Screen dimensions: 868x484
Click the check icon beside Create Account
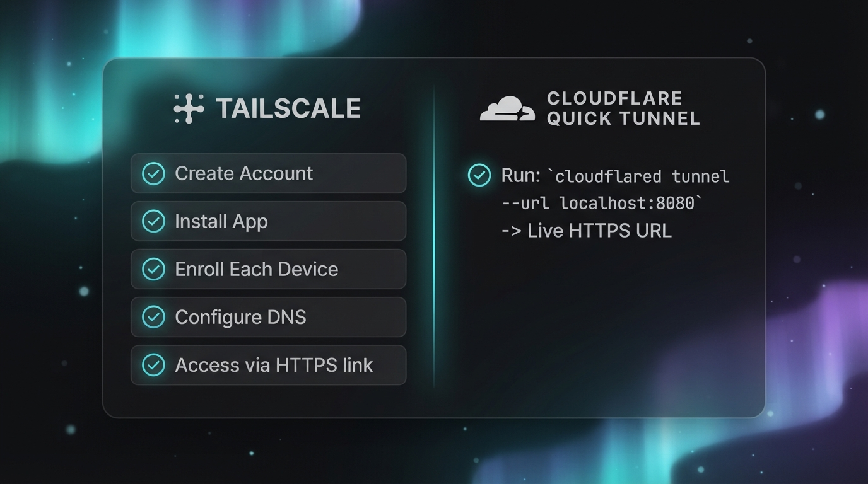pyautogui.click(x=153, y=173)
